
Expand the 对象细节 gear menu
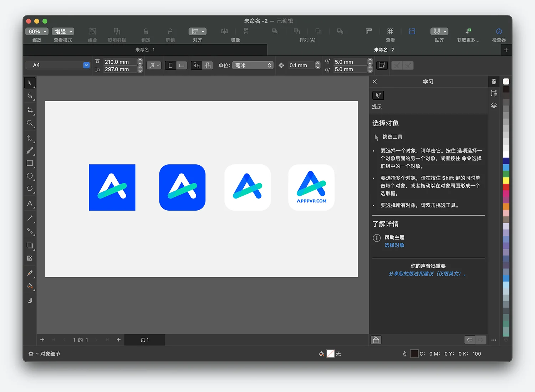pyautogui.click(x=34, y=354)
